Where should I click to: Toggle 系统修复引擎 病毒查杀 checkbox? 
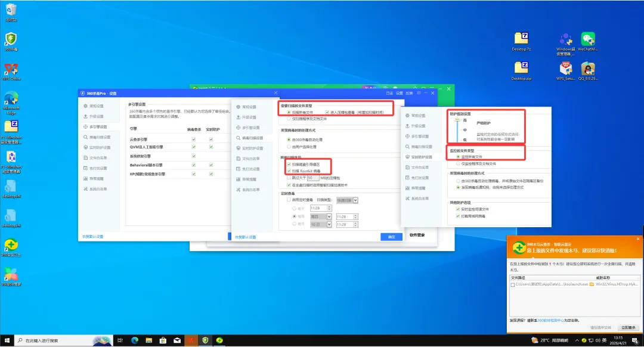coord(193,156)
